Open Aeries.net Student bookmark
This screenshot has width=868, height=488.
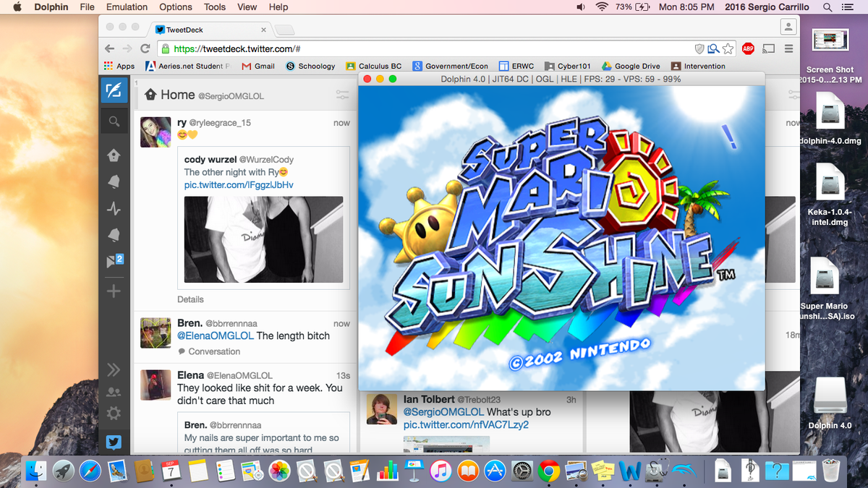click(189, 66)
